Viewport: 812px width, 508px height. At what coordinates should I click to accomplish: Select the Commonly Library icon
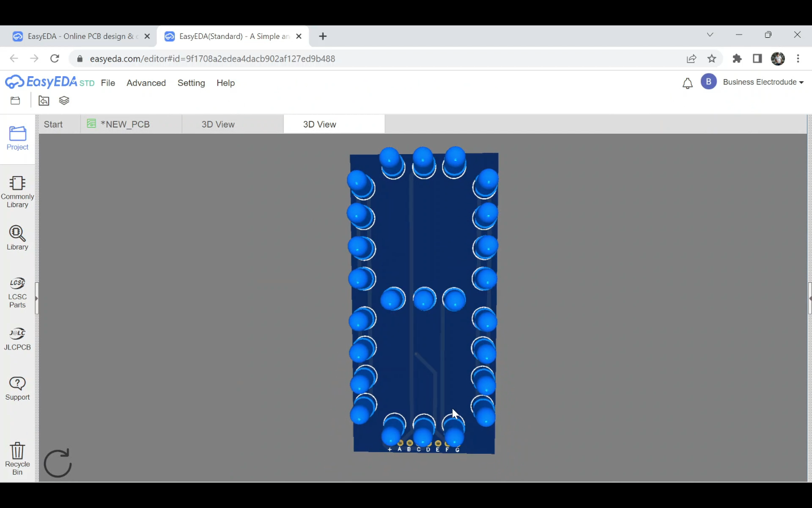tap(17, 191)
